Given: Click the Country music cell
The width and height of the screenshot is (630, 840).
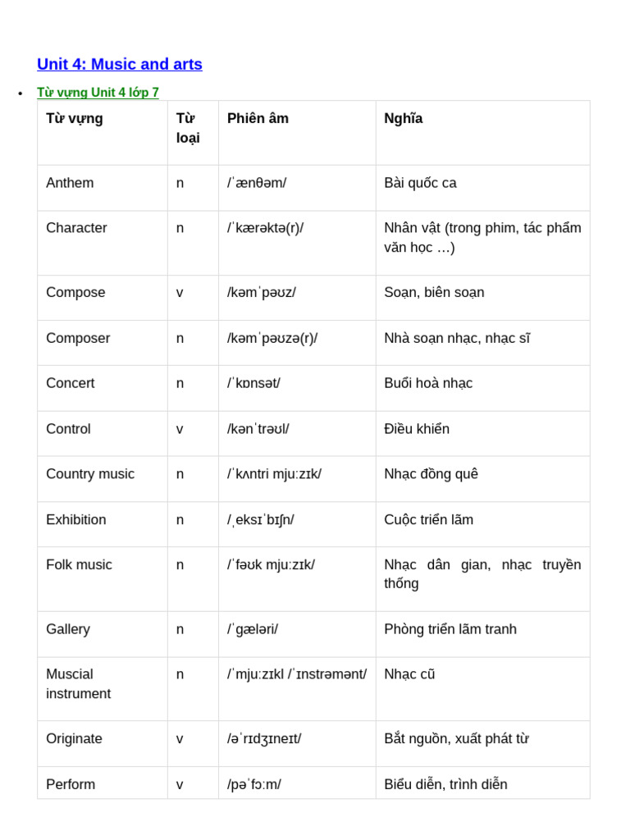Looking at the screenshot, I should [90, 474].
